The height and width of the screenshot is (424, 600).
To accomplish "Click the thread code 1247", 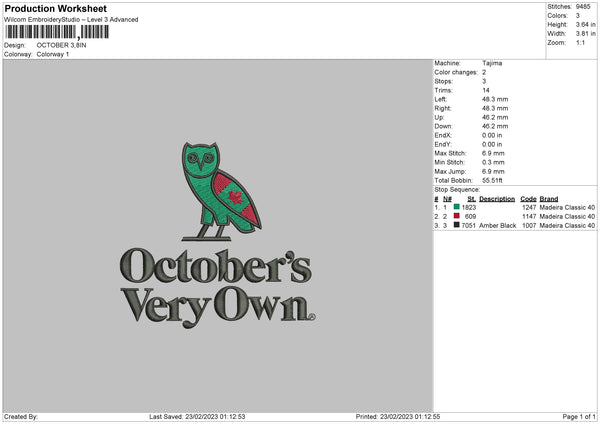I will coord(529,207).
